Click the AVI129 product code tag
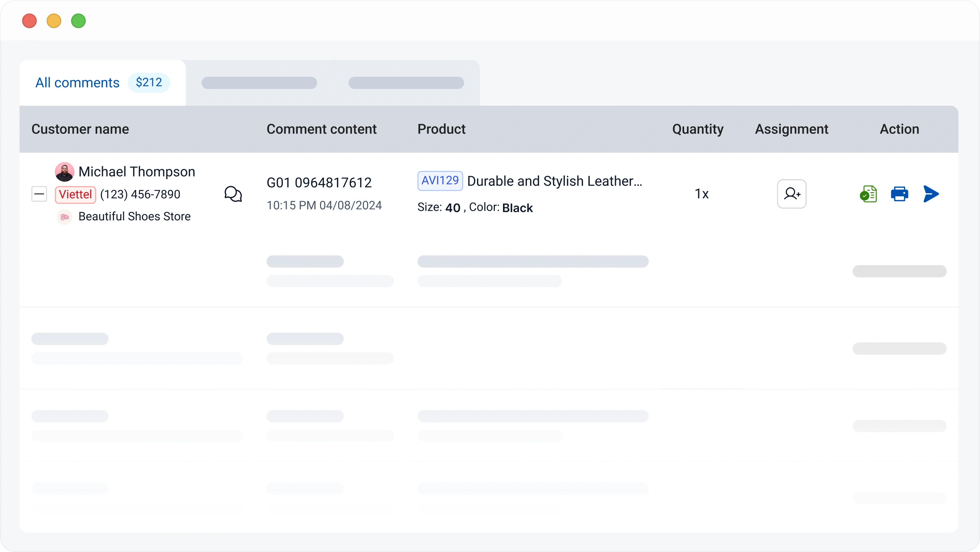980x552 pixels. (440, 181)
